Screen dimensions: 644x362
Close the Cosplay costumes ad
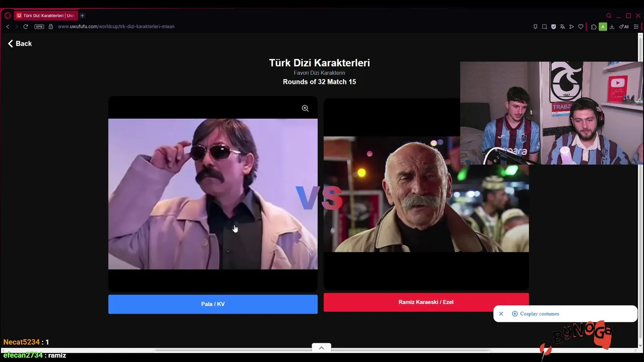tap(501, 314)
